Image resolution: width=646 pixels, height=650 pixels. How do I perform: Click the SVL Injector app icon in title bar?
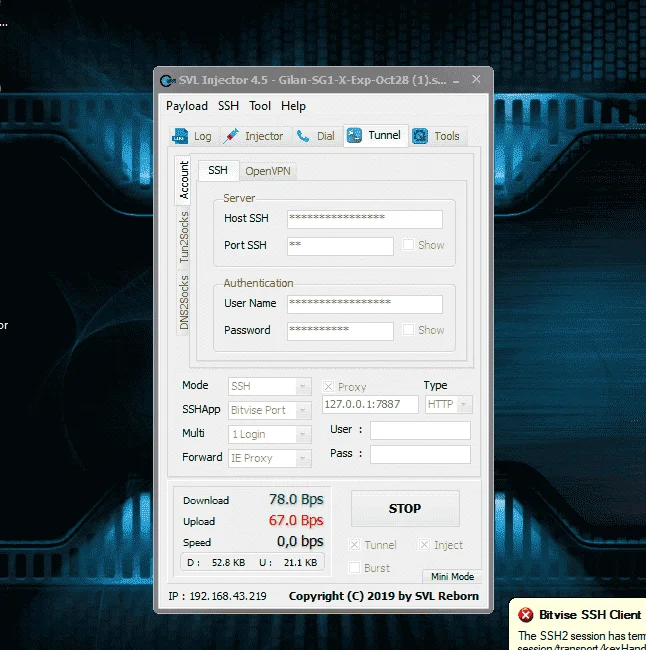tap(167, 80)
